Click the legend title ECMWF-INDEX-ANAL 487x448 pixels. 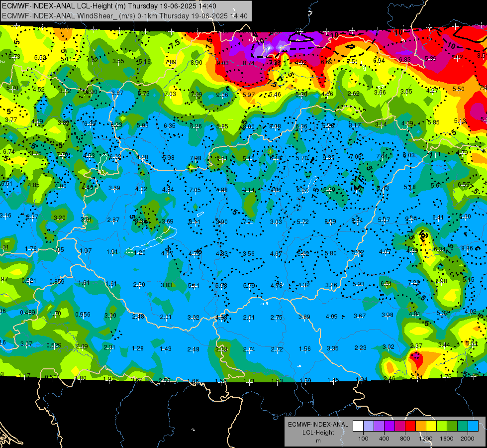pos(318,425)
